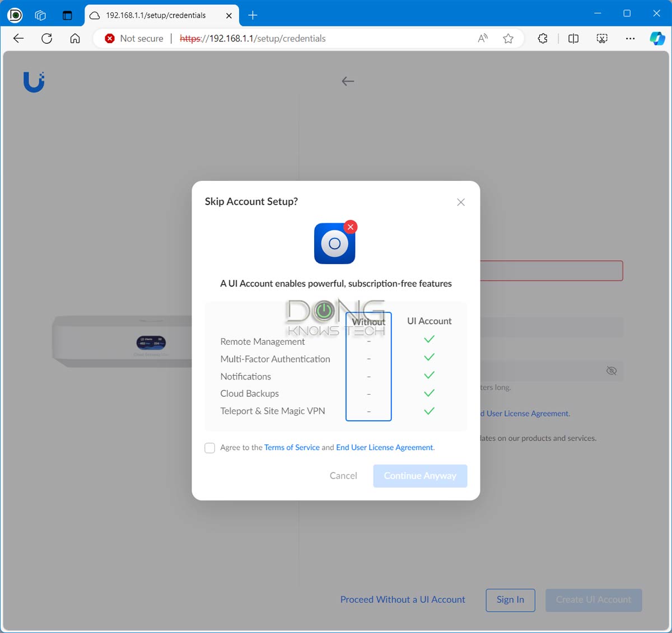Click Cancel in the dialog
This screenshot has height=633, width=672.
coord(343,476)
